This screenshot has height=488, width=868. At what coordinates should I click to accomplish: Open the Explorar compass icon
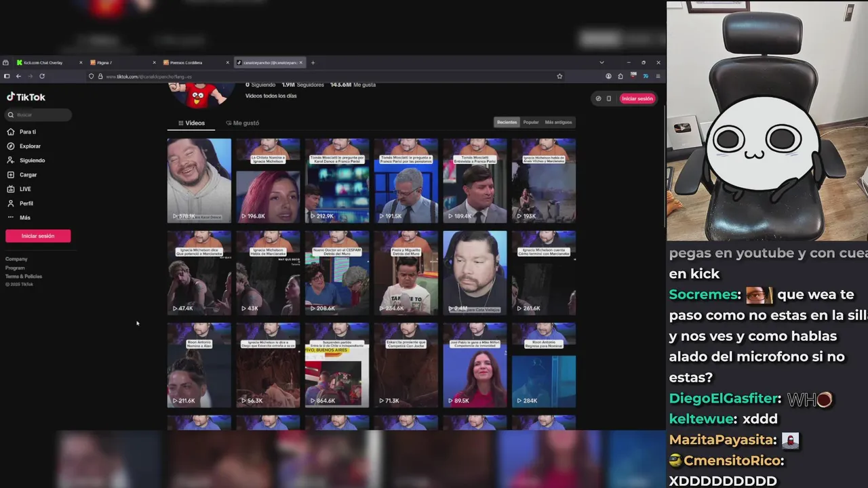coord(10,146)
